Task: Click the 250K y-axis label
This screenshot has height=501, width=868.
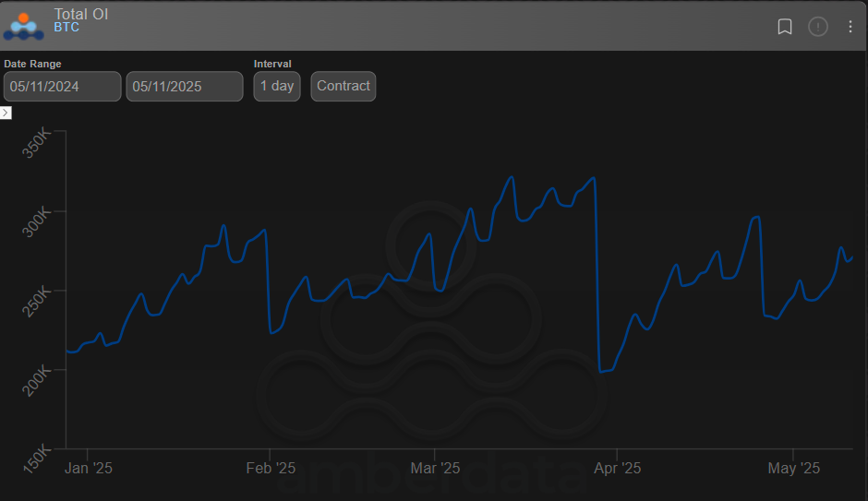Action: tap(37, 302)
